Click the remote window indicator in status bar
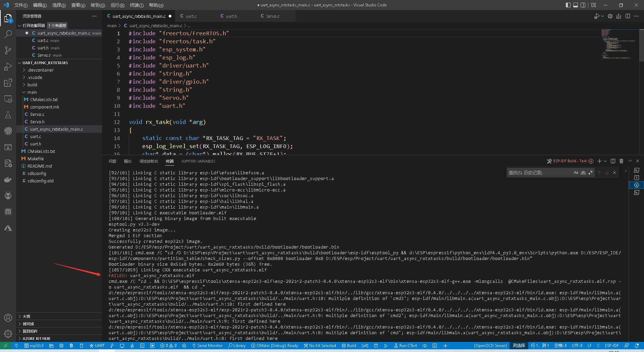644x352 pixels. click(5, 346)
